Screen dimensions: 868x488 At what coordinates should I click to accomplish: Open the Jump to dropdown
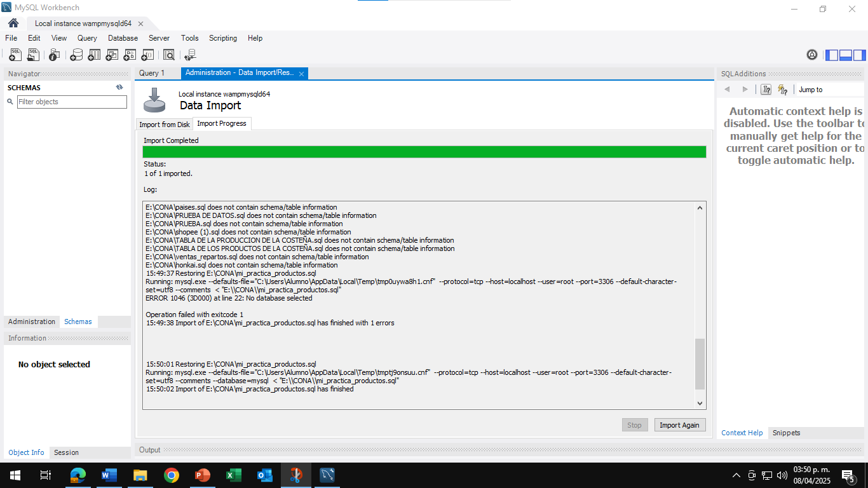pyautogui.click(x=829, y=90)
